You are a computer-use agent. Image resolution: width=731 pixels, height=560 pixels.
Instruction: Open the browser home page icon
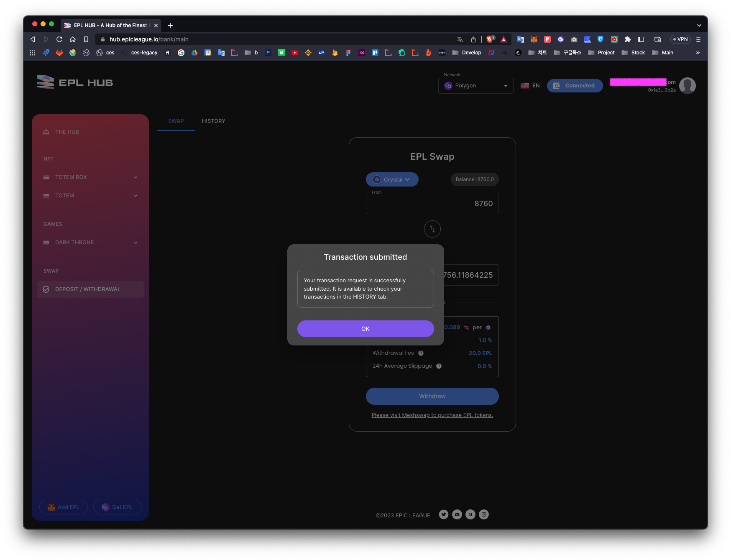pos(73,39)
